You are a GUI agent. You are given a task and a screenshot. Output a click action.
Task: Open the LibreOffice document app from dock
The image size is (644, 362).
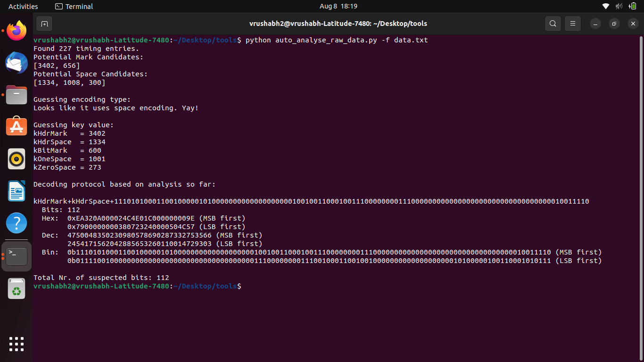17,191
